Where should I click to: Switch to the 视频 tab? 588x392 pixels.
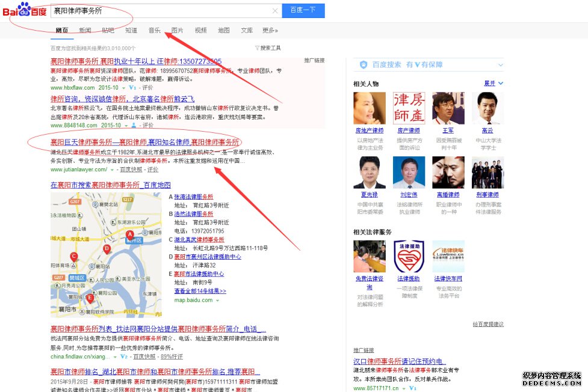point(200,30)
